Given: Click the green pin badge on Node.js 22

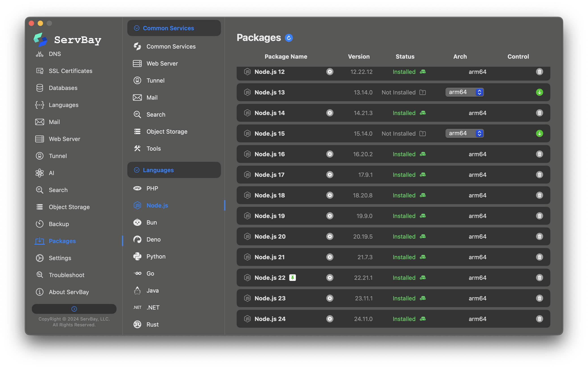Looking at the screenshot, I should tap(292, 278).
